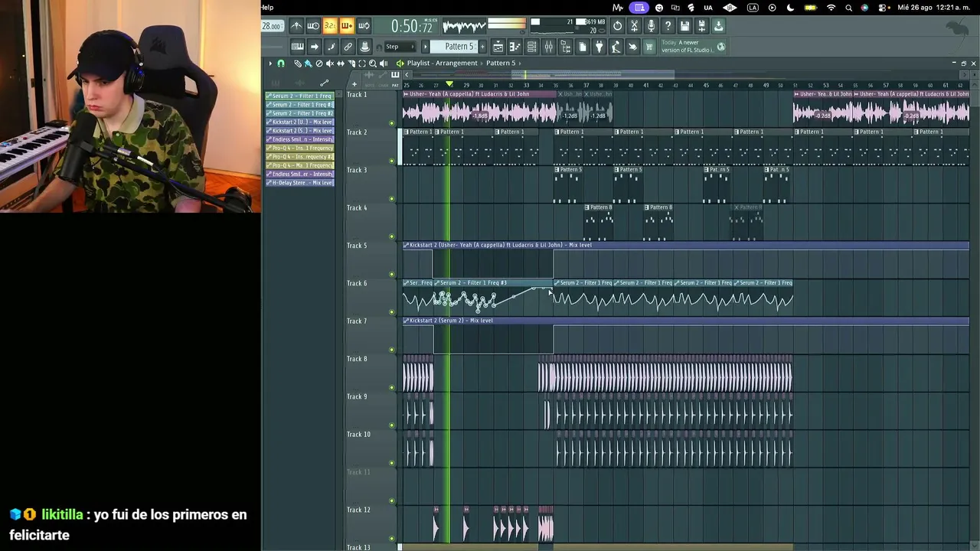Click the tempo value field 28.000
Viewport: 980px width, 551px height.
271,26
